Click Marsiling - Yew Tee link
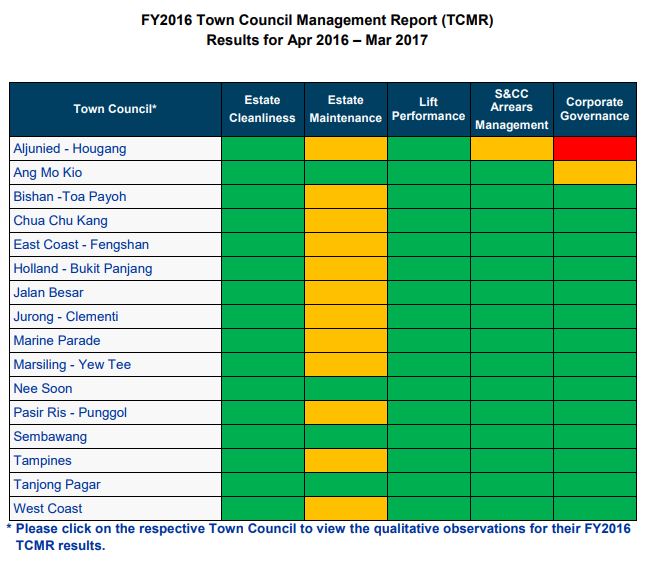The image size is (648, 566). pyautogui.click(x=72, y=365)
